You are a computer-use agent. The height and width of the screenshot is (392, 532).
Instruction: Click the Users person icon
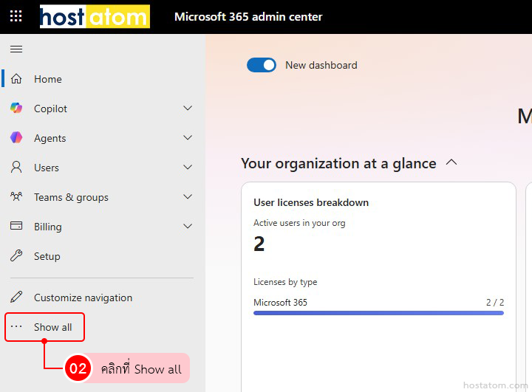tap(16, 167)
